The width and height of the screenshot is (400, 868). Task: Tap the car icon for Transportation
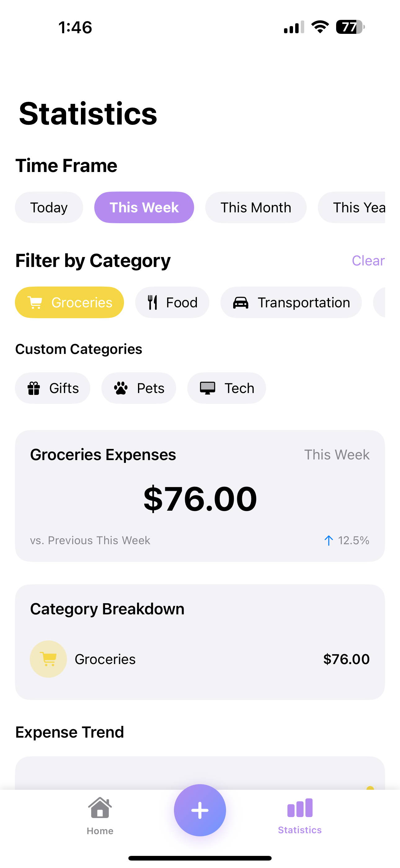[x=241, y=303]
